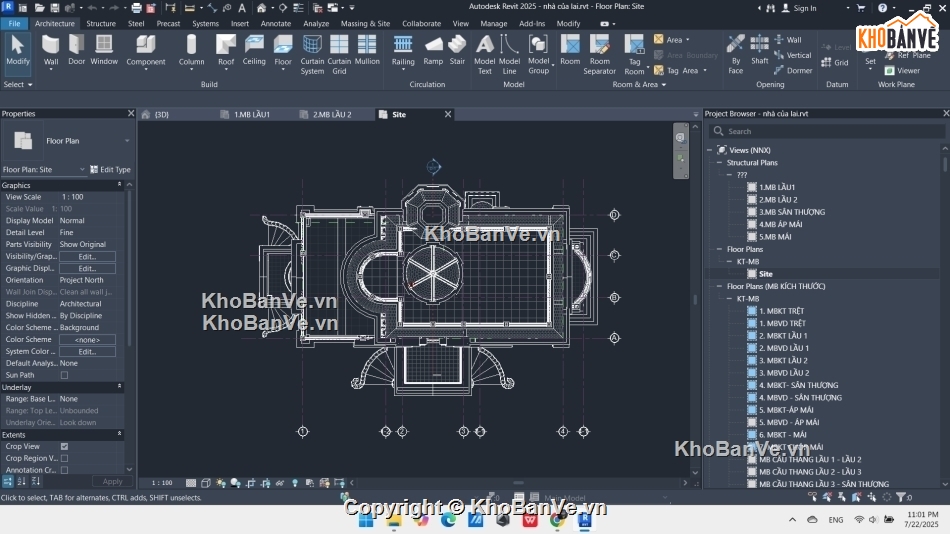Select the Component tool
This screenshot has height=534, width=950.
pos(145,52)
